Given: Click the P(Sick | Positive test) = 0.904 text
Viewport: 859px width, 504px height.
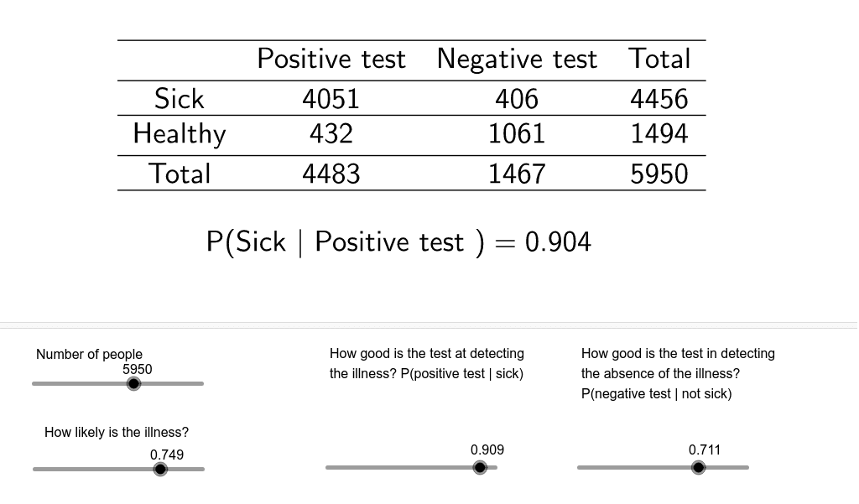Looking at the screenshot, I should click(399, 242).
